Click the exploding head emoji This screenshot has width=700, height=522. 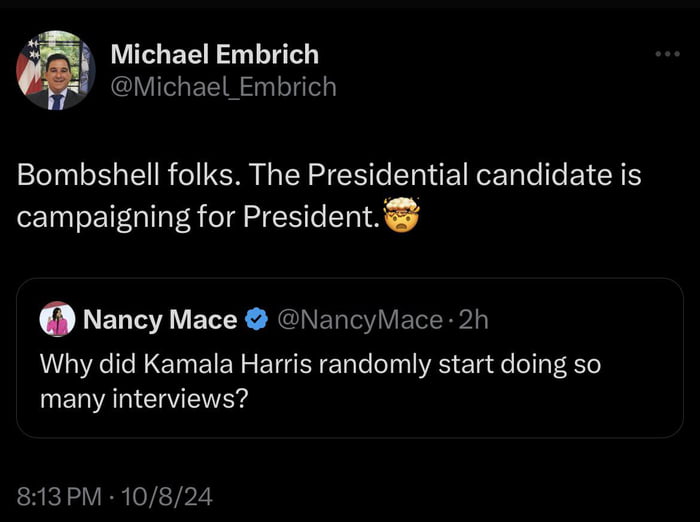click(x=401, y=215)
